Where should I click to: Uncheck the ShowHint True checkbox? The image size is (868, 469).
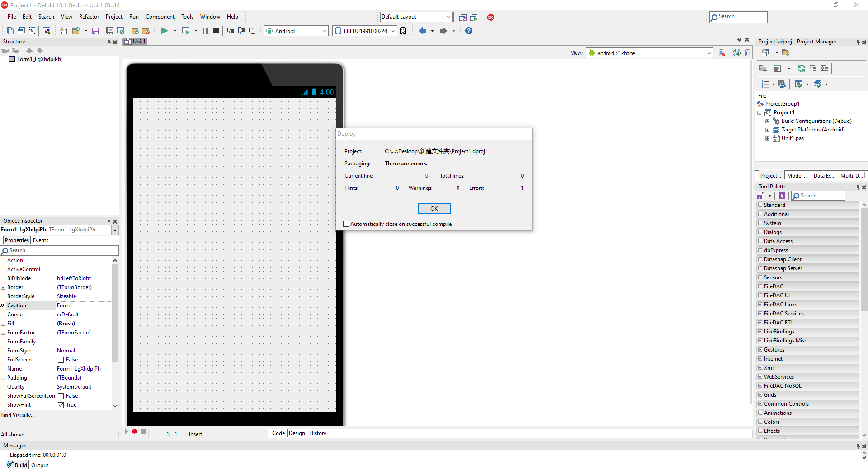tap(61, 405)
